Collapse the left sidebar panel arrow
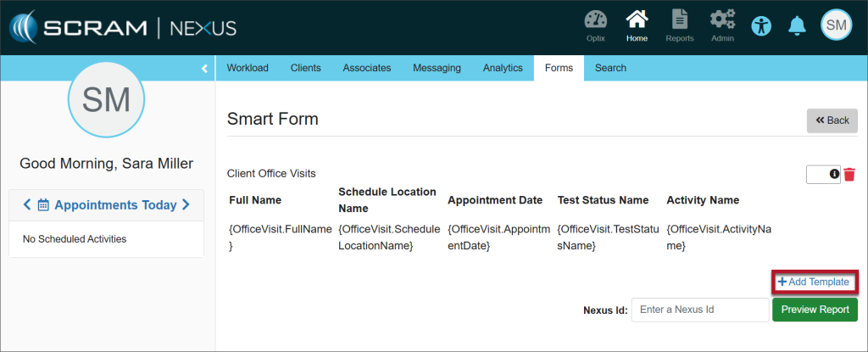 point(204,69)
